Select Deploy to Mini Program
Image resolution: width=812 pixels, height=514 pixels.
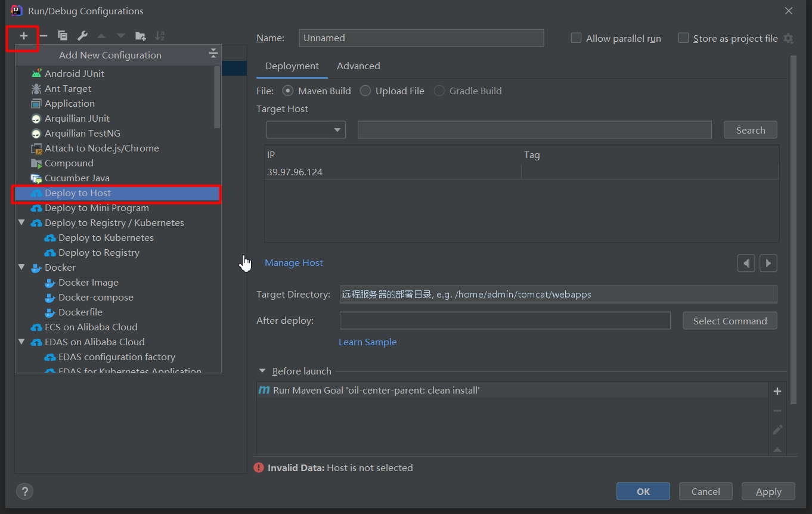pyautogui.click(x=118, y=208)
